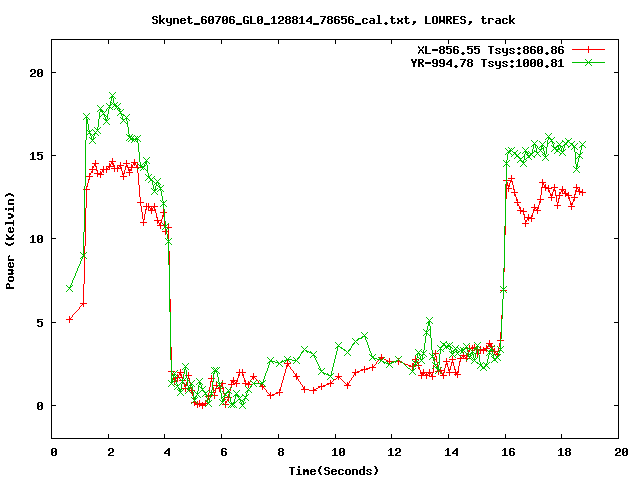Select legend entry XL-856.55 Tsys:860.86

click(x=490, y=50)
